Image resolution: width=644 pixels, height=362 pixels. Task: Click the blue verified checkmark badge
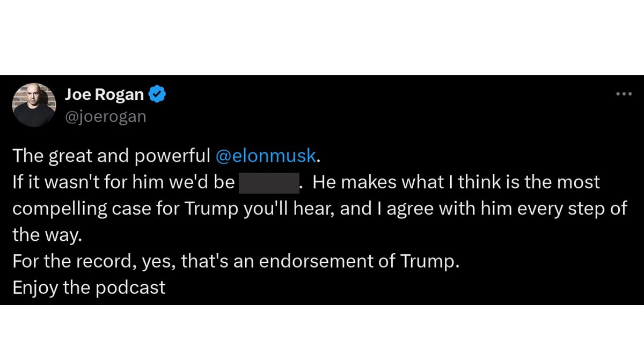(x=157, y=94)
